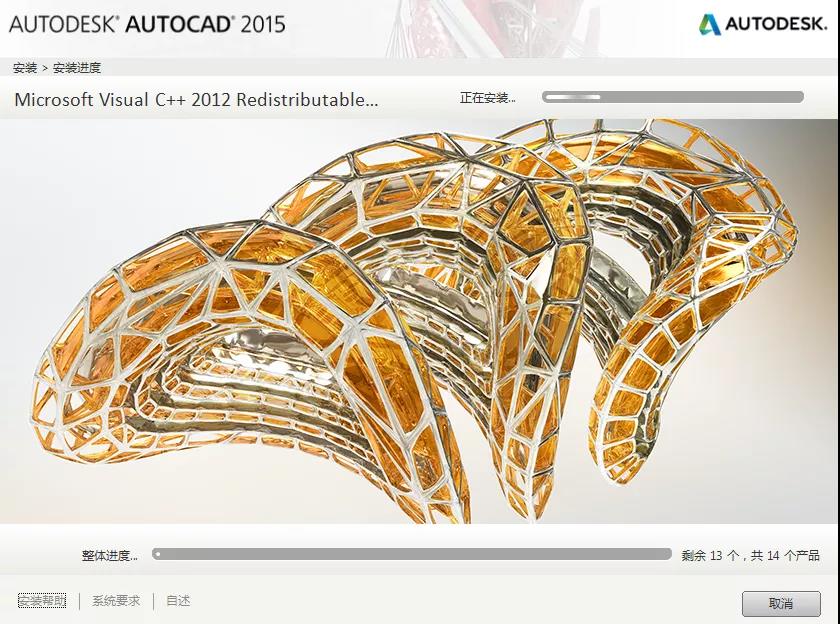
Task: Click the 'AUTODESK AUTOCAD 2015' title text
Action: 147,24
